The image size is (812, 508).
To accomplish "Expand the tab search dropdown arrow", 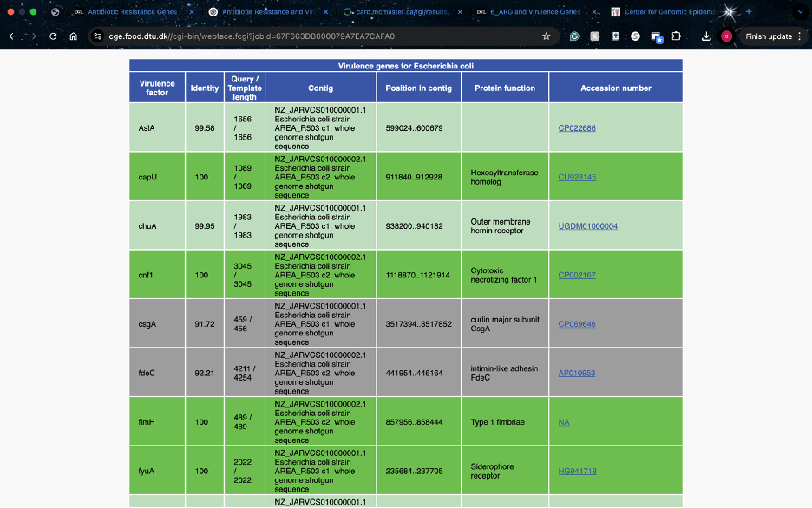I will pyautogui.click(x=802, y=12).
